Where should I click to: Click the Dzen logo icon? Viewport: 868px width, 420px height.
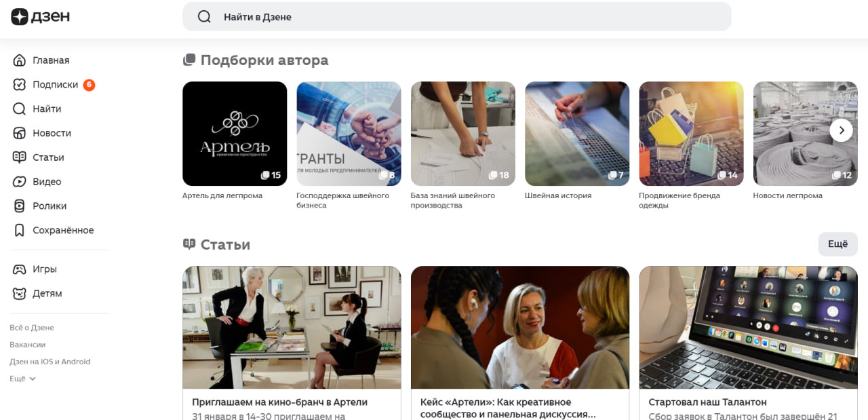tap(20, 16)
